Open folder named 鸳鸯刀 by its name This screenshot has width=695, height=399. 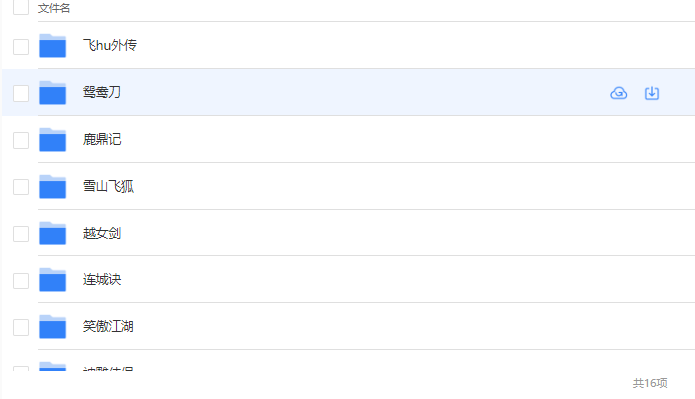point(102,92)
